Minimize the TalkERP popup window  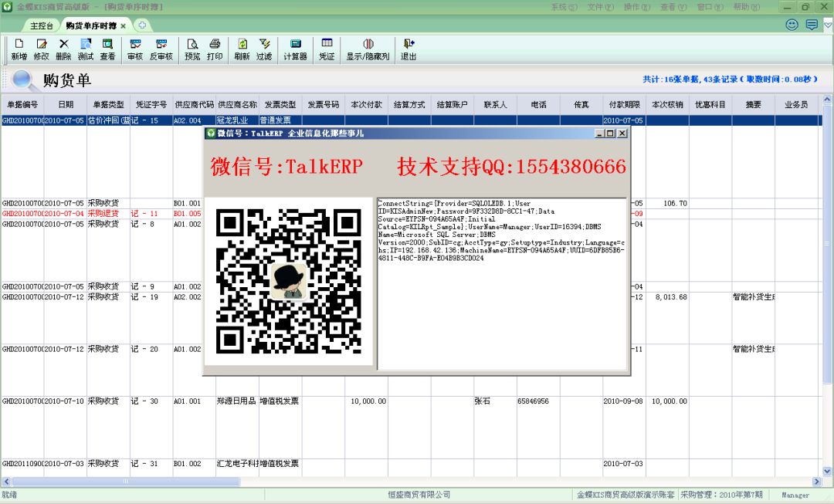(x=599, y=134)
